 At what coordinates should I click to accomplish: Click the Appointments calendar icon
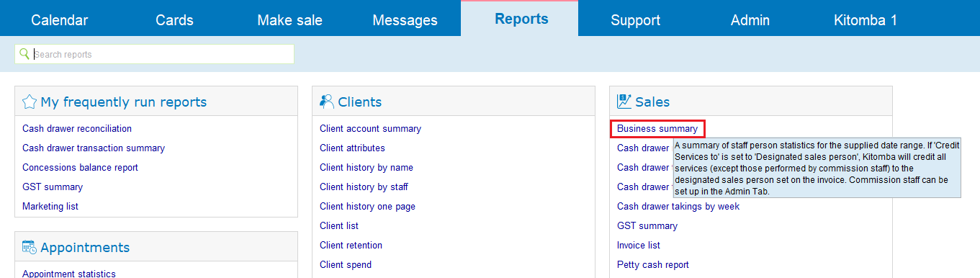pos(30,247)
